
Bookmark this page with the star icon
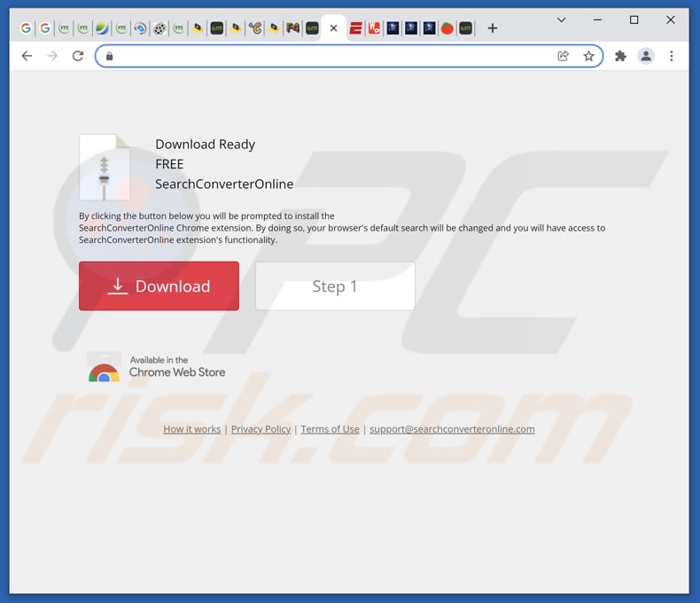click(x=588, y=56)
